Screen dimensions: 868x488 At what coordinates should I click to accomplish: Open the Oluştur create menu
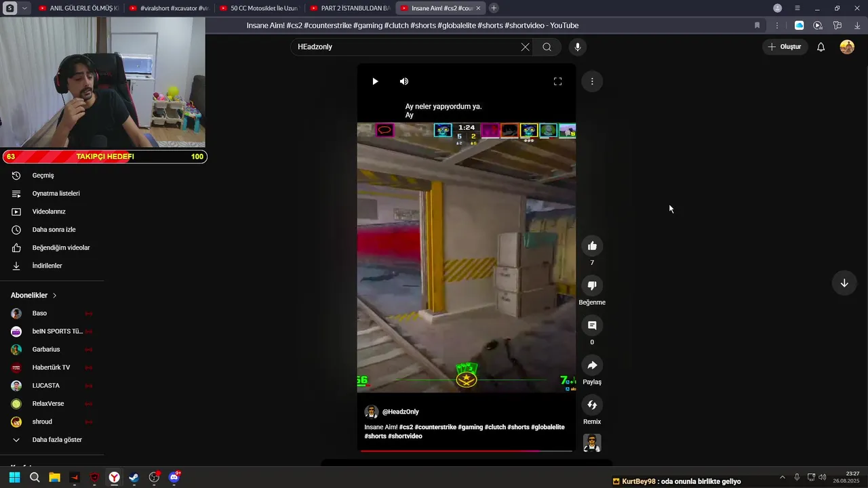pyautogui.click(x=785, y=47)
